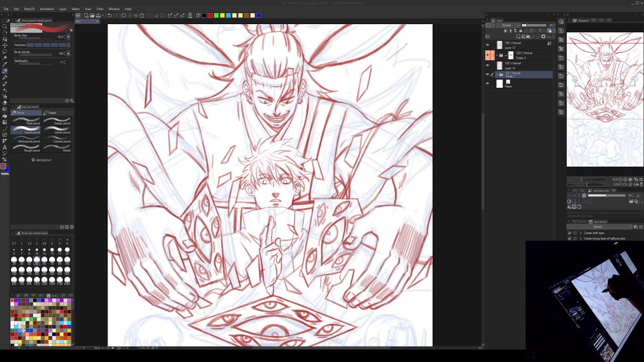Image resolution: width=644 pixels, height=362 pixels.
Task: Select the Paper layer thumbnail
Action: click(500, 84)
